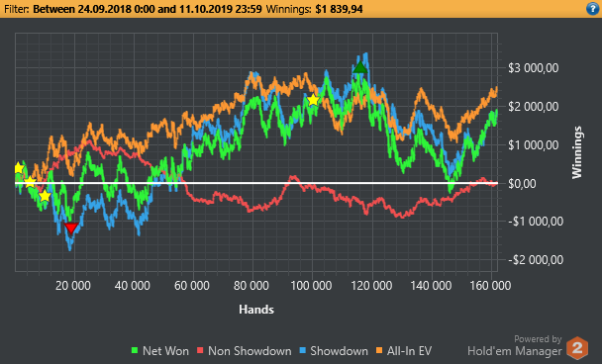Image resolution: width=602 pixels, height=364 pixels.
Task: Click the $1 000,00 axis label
Action: tap(534, 145)
